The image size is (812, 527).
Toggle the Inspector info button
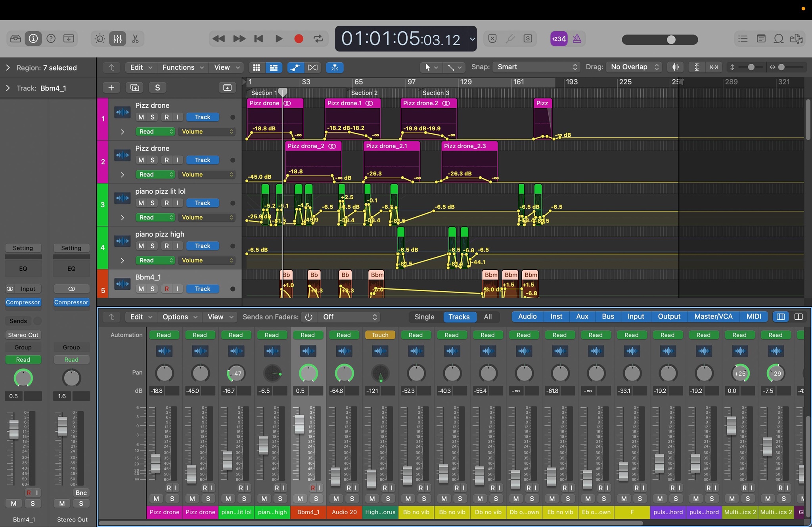coord(33,38)
